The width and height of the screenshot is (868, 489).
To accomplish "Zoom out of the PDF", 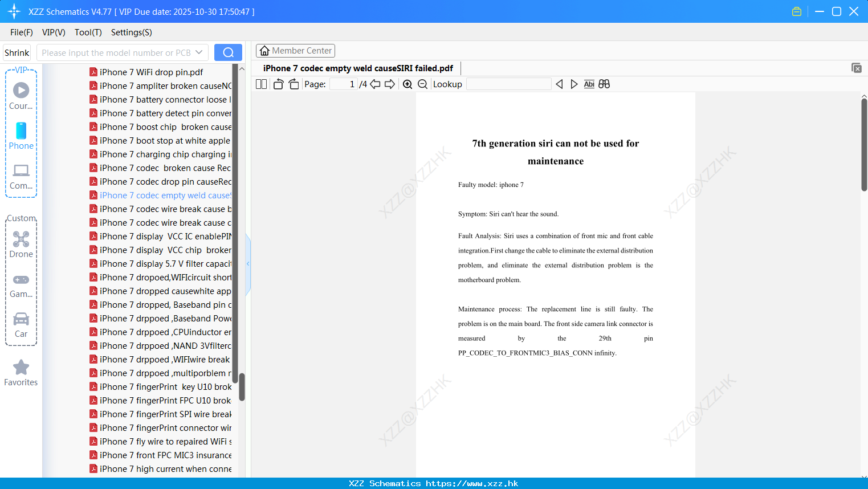I will 422,84.
